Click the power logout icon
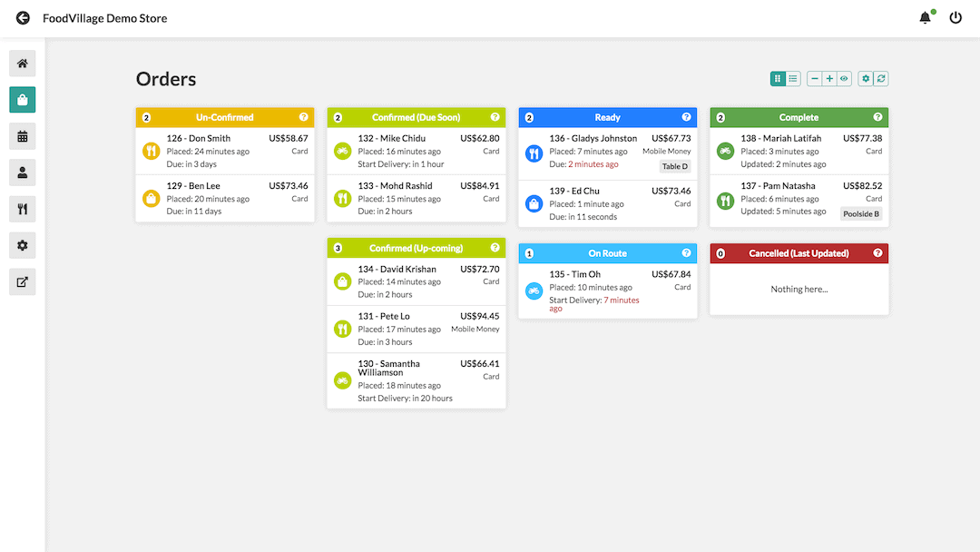This screenshot has width=980, height=552. (x=955, y=17)
